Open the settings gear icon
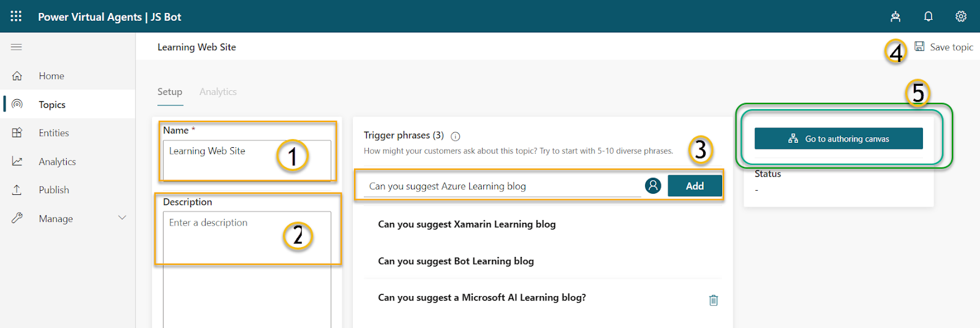The image size is (980, 328). click(961, 17)
